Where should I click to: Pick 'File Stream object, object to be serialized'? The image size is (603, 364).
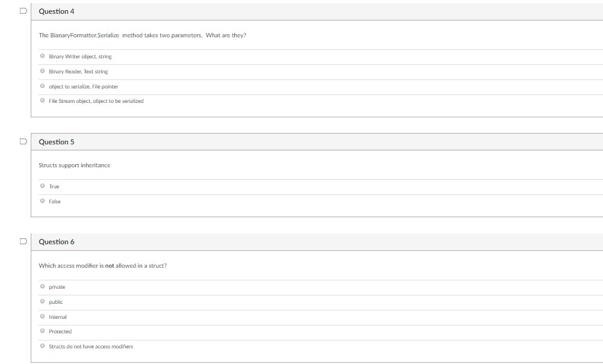click(42, 100)
